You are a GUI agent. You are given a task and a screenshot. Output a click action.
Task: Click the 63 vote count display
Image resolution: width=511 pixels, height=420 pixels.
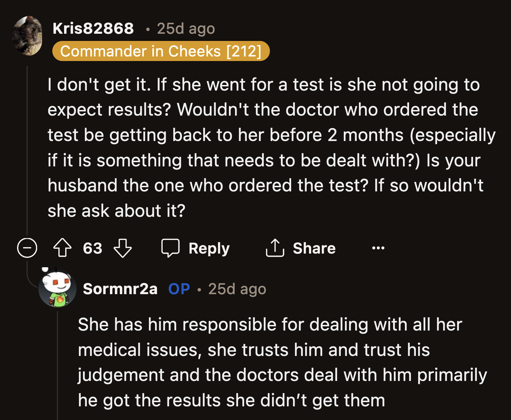click(92, 248)
